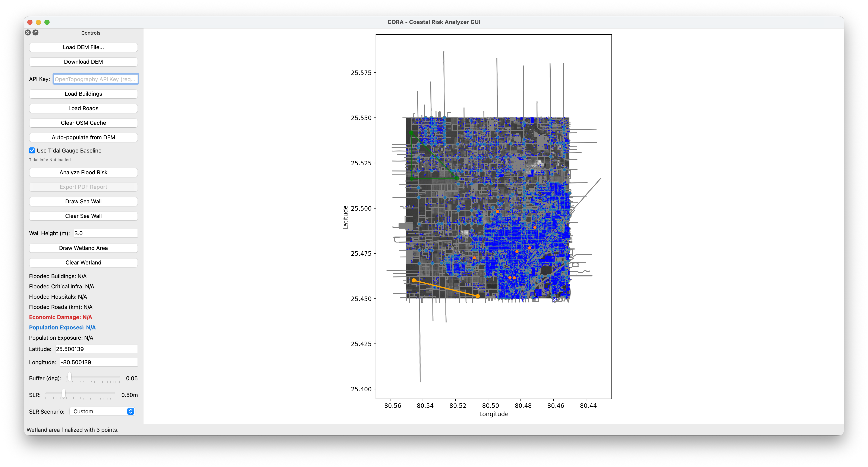
Task: Click Auto-populate from DEM
Action: [83, 137]
